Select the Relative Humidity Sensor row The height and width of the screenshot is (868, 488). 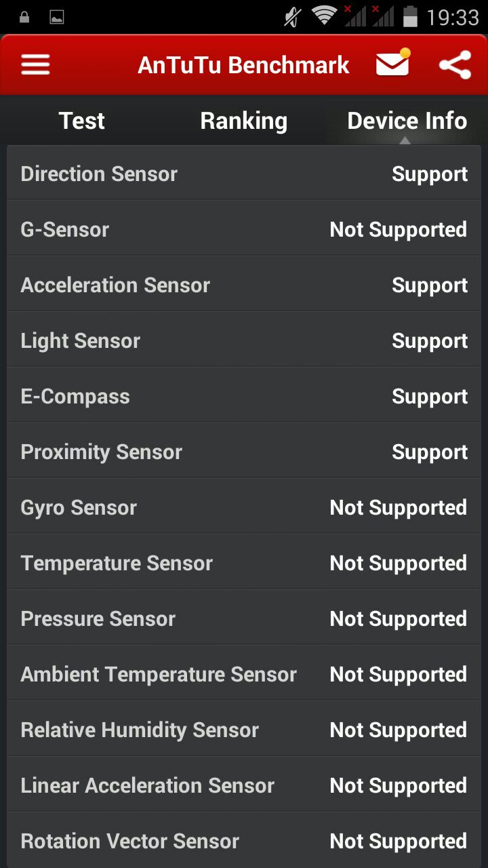pos(244,730)
